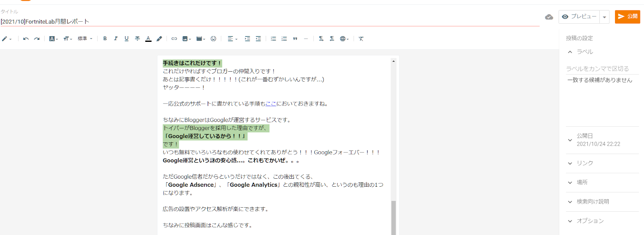Viewport: 644px width, 235px height.
Task: Toggle italic formatting
Action: pos(116,39)
